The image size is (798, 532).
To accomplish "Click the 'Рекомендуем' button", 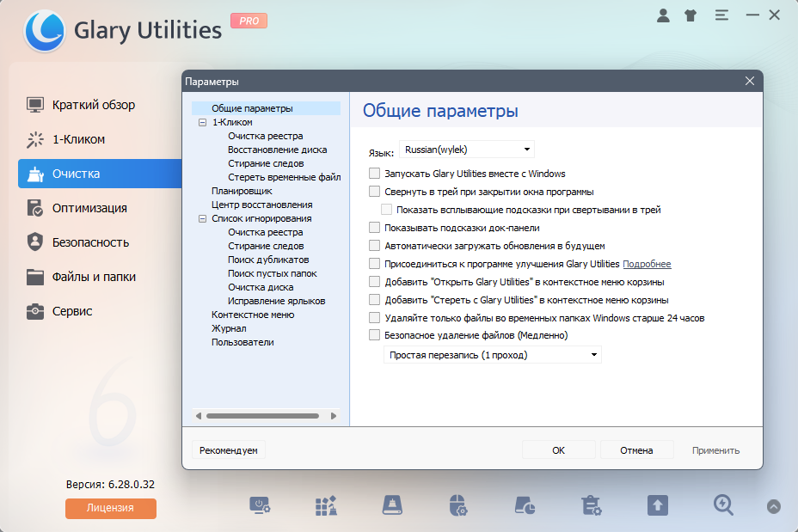I will (x=229, y=450).
